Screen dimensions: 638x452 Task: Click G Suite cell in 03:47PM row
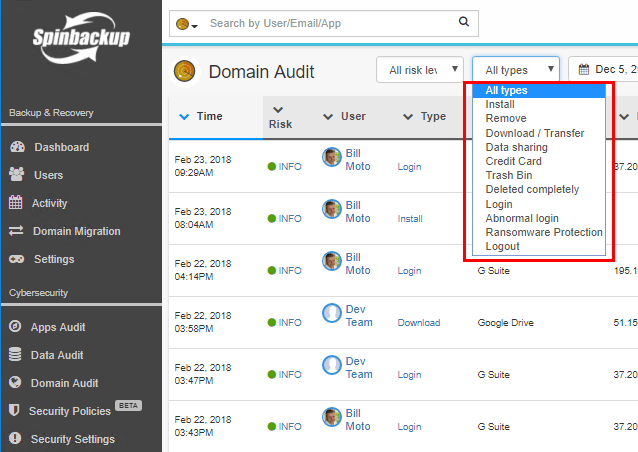494,375
